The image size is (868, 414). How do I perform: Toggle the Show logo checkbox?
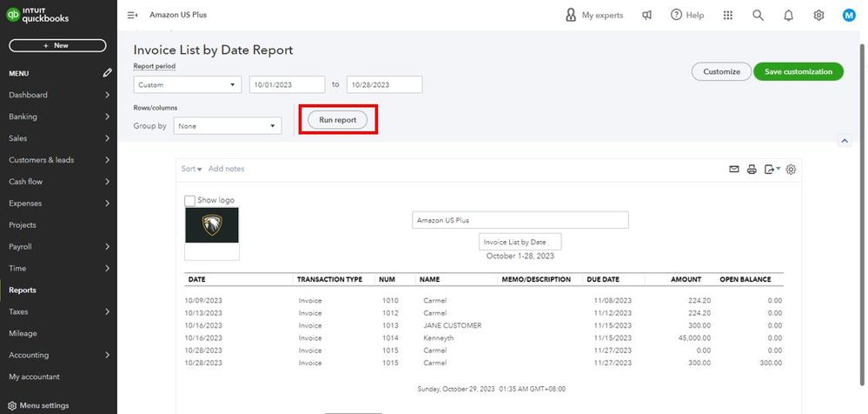(189, 200)
